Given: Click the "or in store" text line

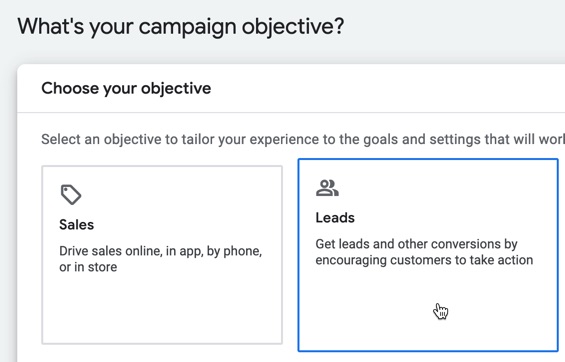Looking at the screenshot, I should [88, 267].
